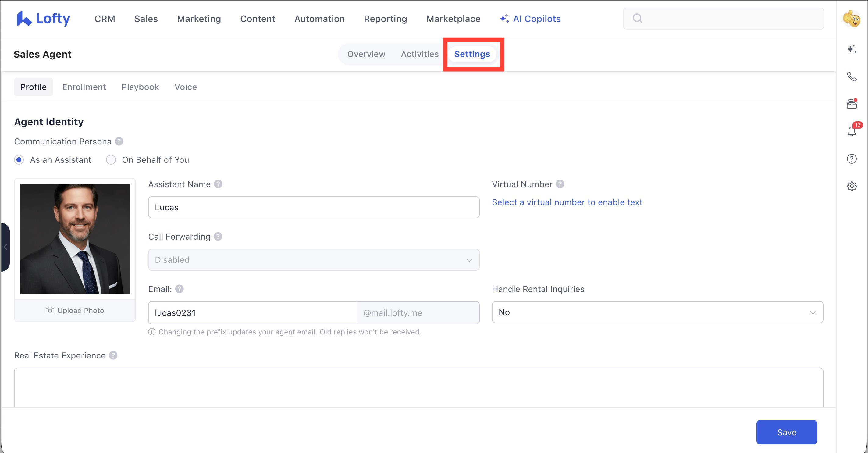Click the Lofty logo
Image resolution: width=868 pixels, height=453 pixels.
[x=43, y=18]
